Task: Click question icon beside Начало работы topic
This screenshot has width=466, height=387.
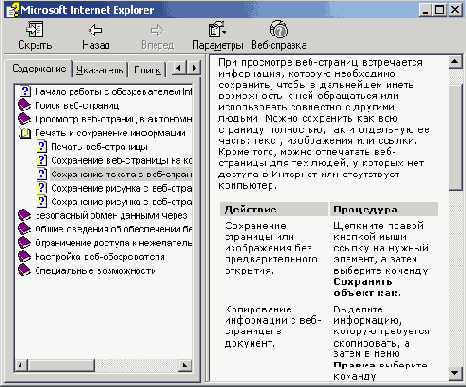Action: coord(25,91)
